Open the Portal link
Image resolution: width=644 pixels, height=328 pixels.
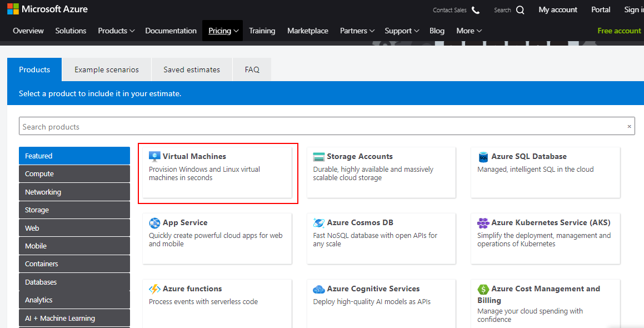pos(601,10)
